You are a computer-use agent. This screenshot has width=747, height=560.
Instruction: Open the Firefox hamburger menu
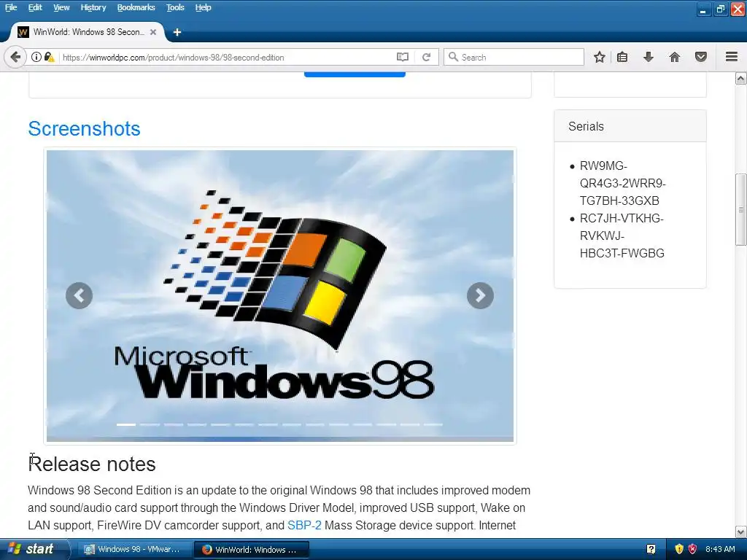(x=732, y=57)
